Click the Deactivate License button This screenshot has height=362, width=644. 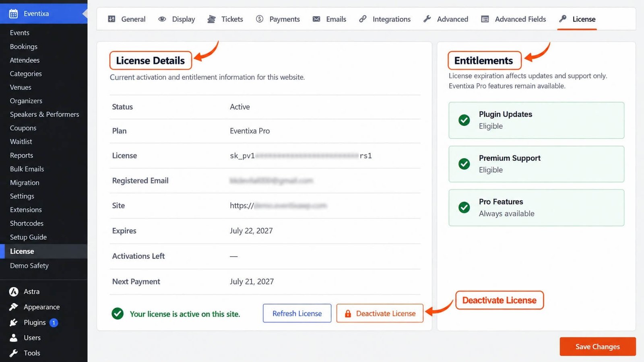coord(380,313)
